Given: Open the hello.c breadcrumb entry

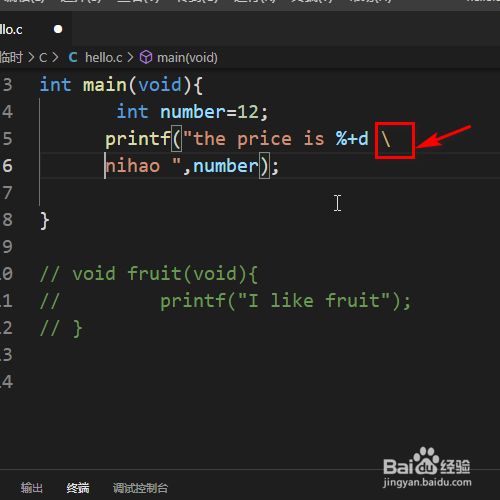Looking at the screenshot, I should pos(104,58).
